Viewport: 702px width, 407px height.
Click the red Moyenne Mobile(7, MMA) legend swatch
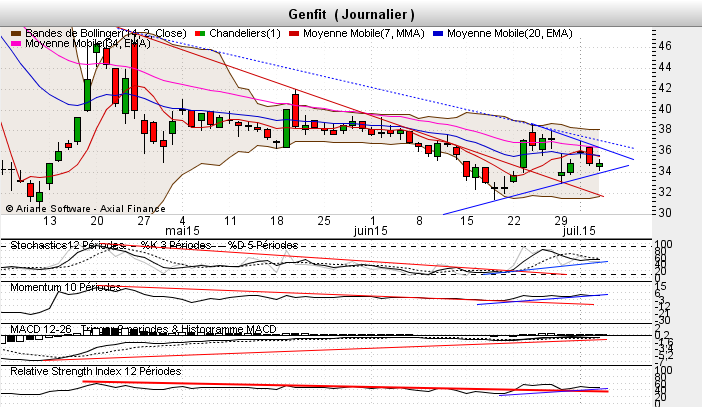294,34
